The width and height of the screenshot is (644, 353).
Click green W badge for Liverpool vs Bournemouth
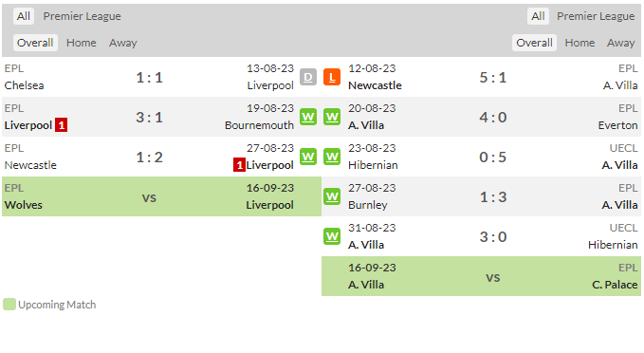coord(308,117)
